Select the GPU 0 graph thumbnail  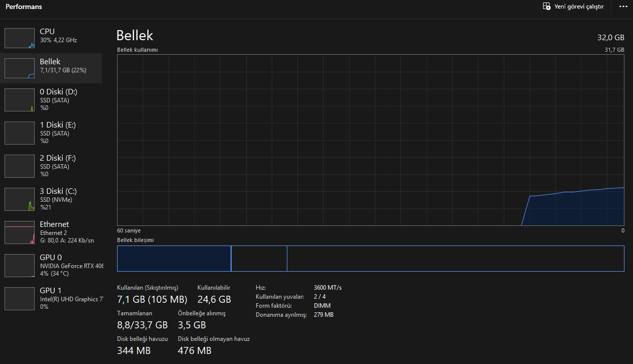[x=20, y=266]
